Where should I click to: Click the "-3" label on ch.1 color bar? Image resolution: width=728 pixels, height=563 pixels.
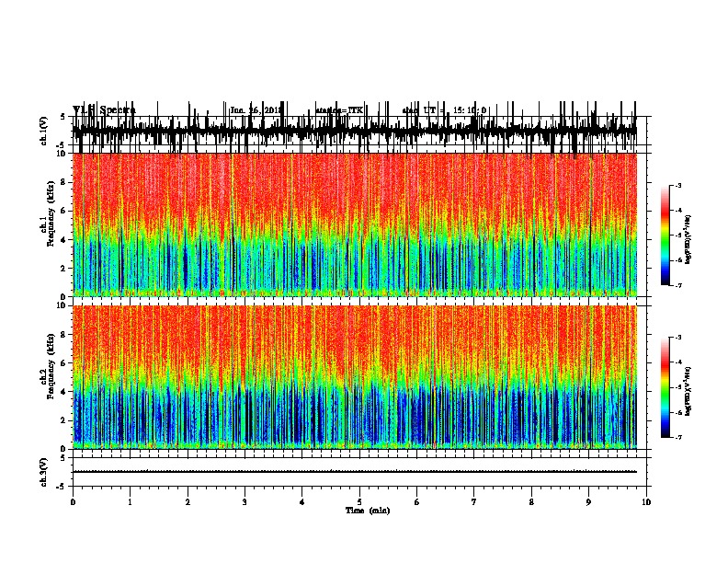(x=677, y=186)
